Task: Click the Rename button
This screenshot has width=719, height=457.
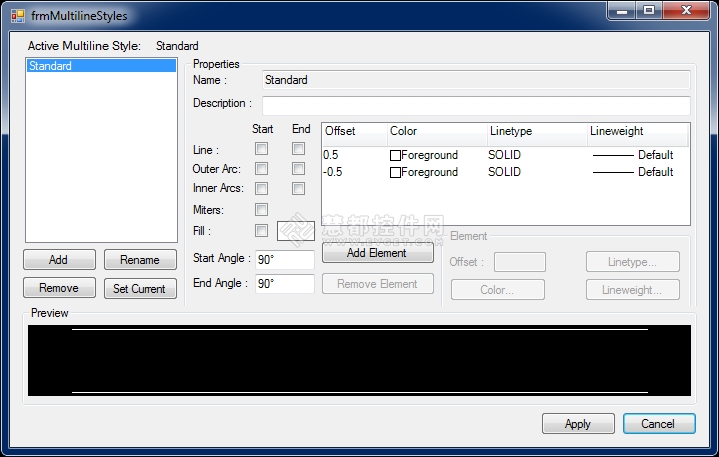Action: 140,259
